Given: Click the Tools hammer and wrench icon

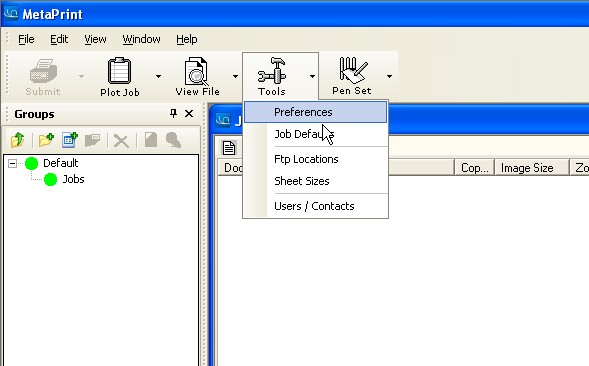Looking at the screenshot, I should click(x=272, y=70).
